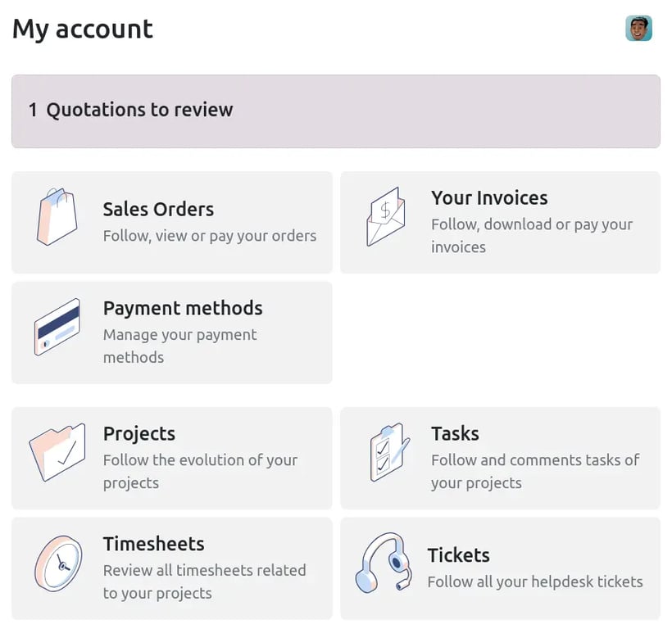Open the Payment methods card
Screen dimensions: 672x629
171,333
